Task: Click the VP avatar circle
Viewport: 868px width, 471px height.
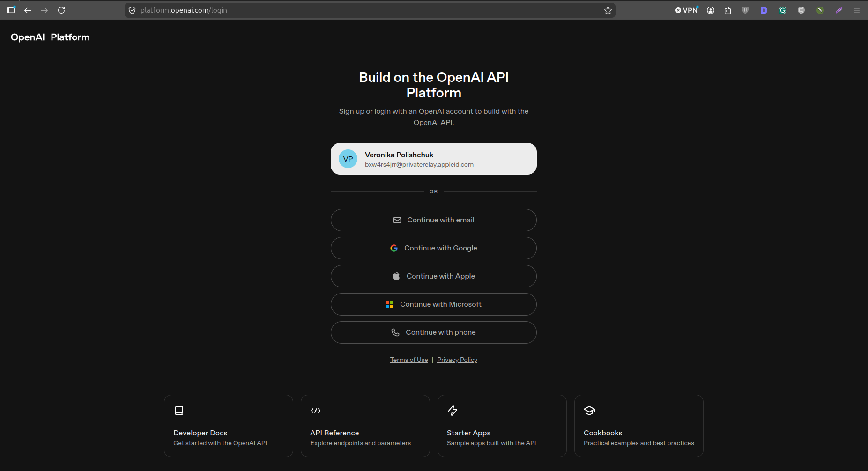Action: coord(348,159)
